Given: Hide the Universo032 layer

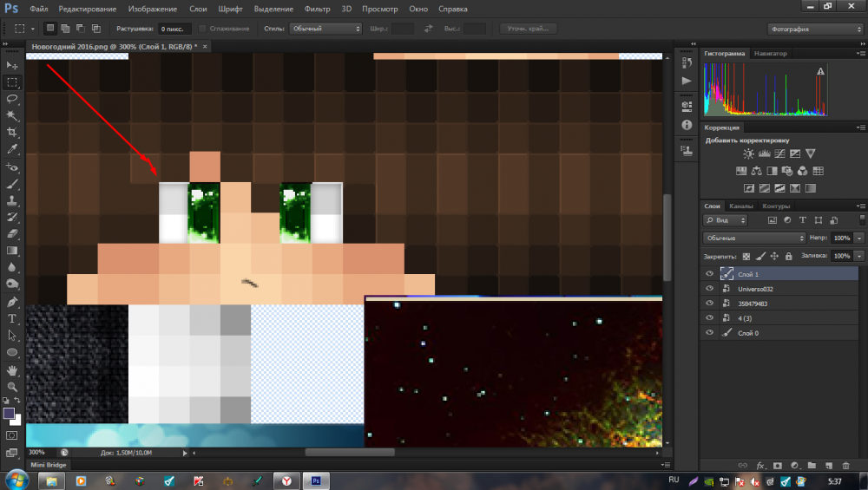Looking at the screenshot, I should point(710,288).
